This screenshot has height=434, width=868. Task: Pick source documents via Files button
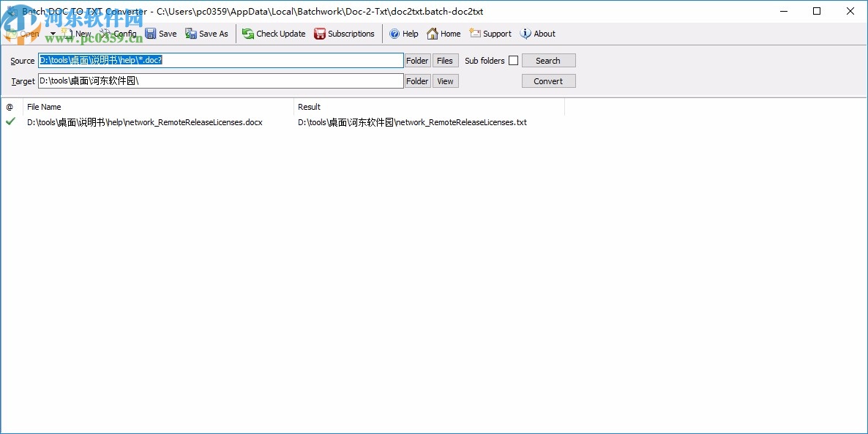click(x=445, y=60)
